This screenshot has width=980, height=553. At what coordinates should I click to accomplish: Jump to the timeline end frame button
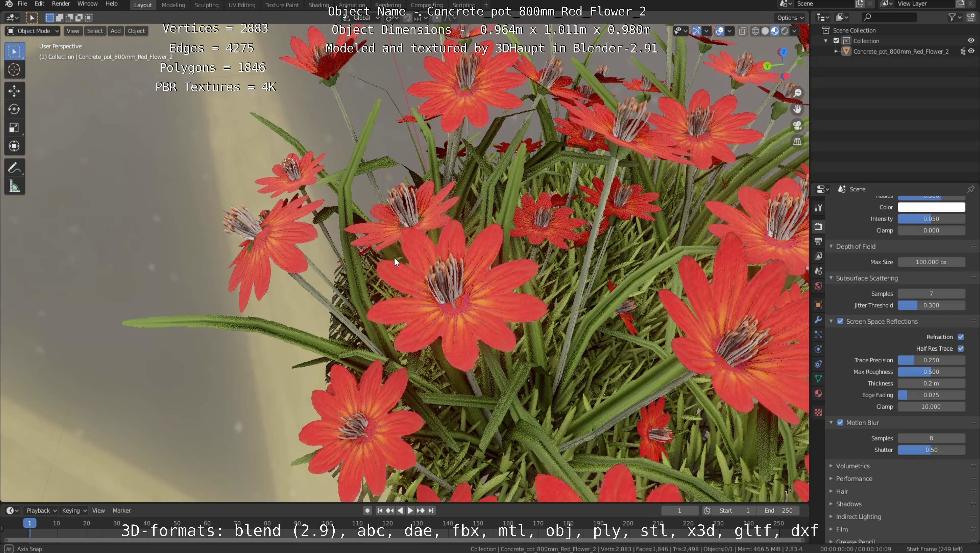click(x=431, y=510)
